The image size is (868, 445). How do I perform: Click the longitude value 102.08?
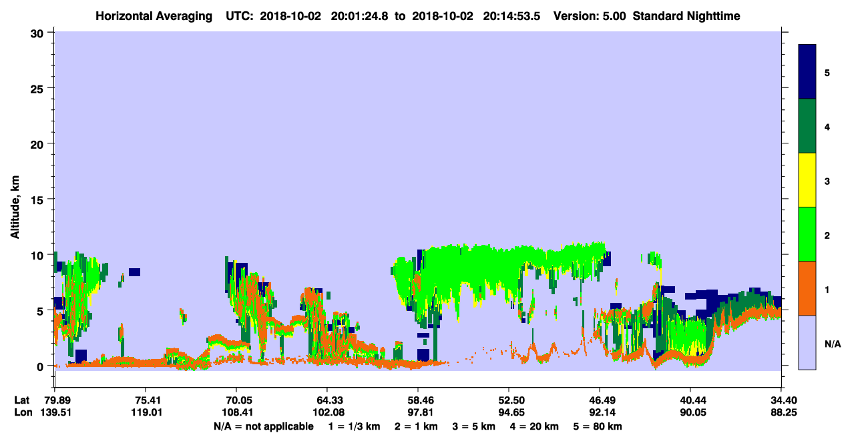tap(327, 413)
